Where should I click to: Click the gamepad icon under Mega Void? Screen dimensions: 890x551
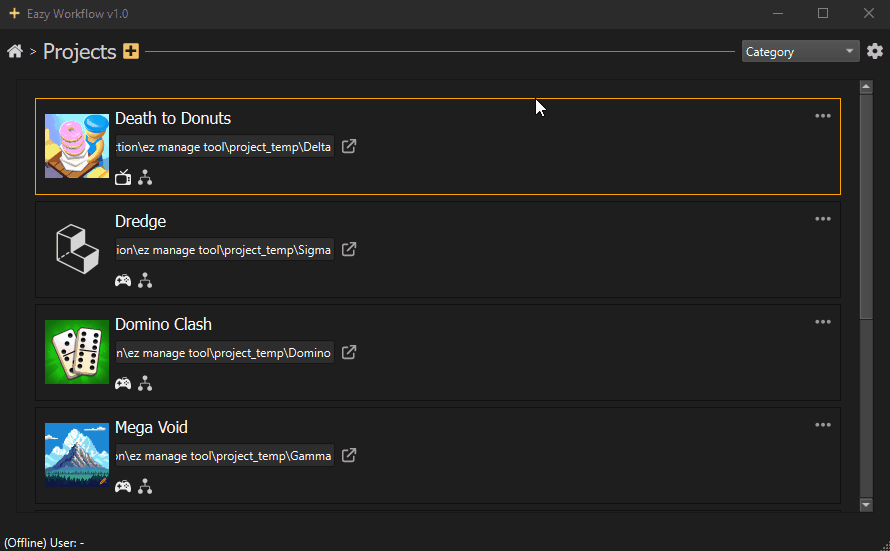(x=123, y=487)
